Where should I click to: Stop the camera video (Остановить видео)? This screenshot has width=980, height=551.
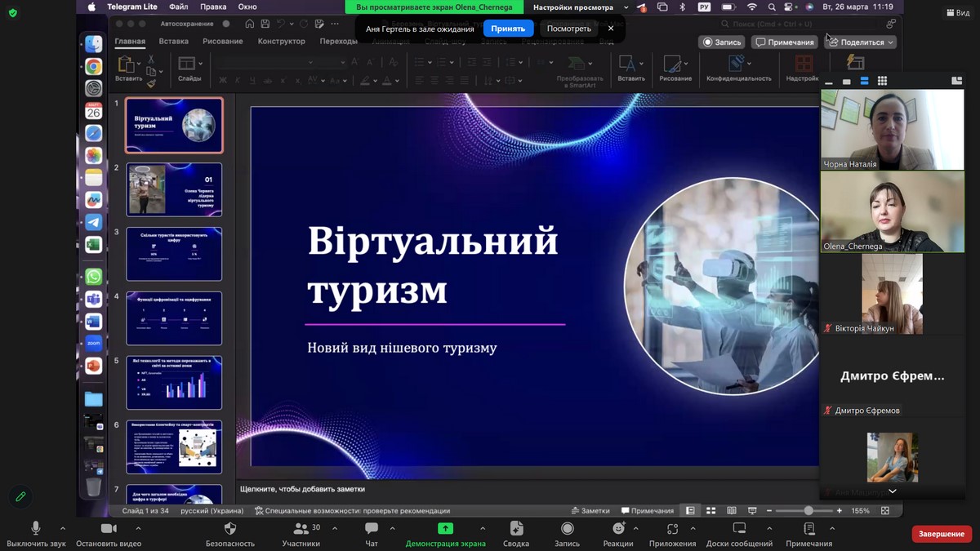108,529
